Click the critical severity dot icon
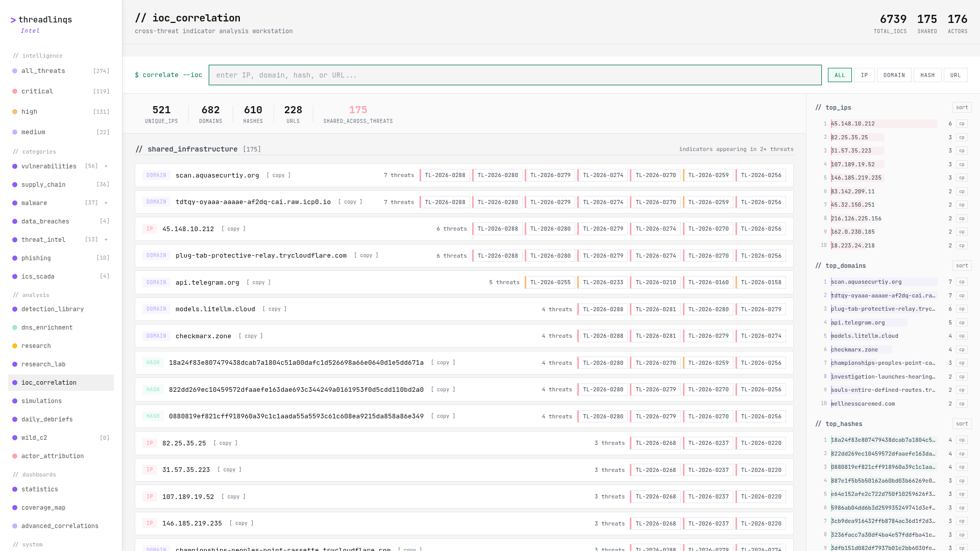This screenshot has width=980, height=551. click(14, 91)
